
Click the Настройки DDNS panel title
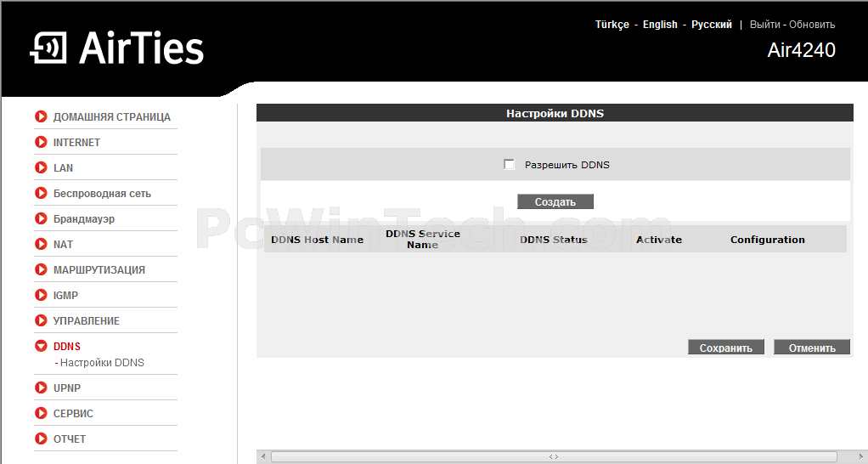click(x=555, y=113)
